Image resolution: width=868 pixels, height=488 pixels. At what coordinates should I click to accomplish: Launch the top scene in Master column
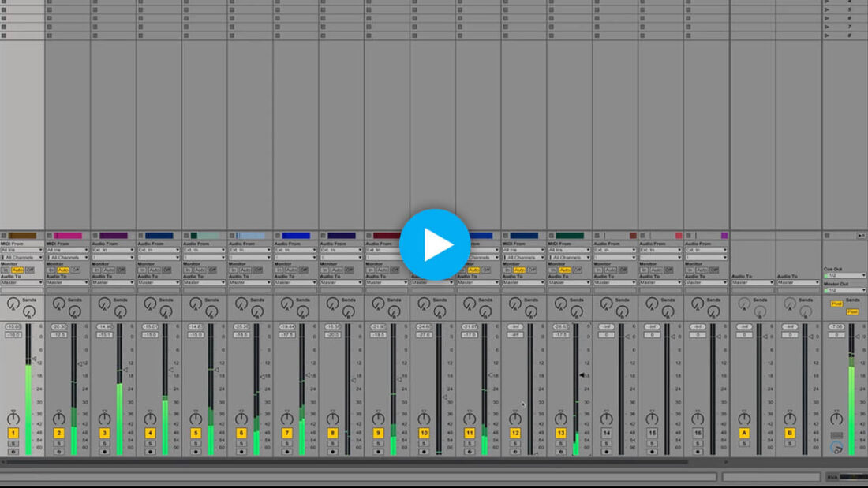(x=827, y=2)
